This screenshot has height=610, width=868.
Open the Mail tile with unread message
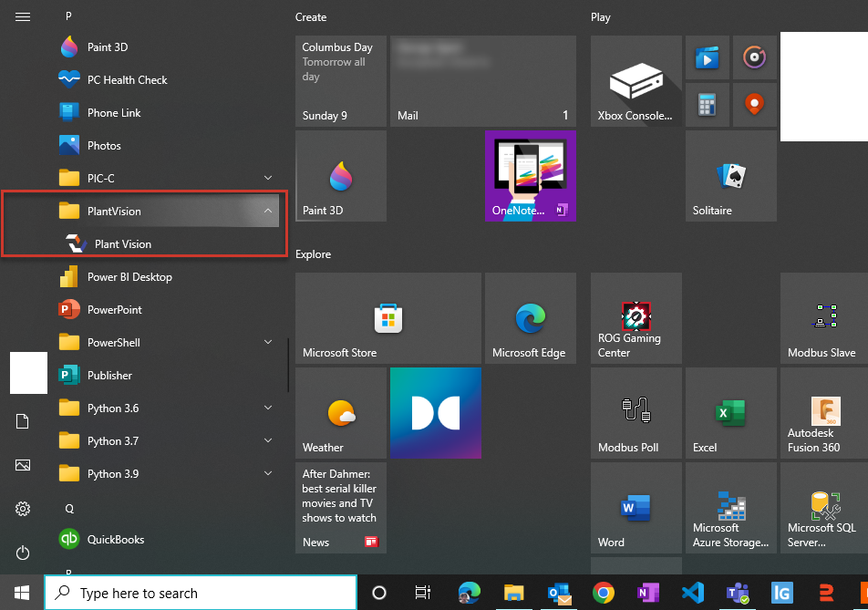click(482, 81)
